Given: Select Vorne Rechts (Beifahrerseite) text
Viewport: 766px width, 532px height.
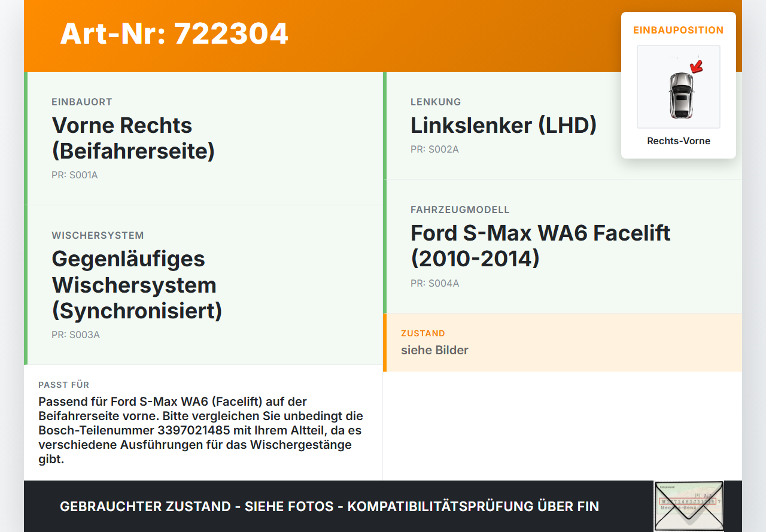Looking at the screenshot, I should pos(133,138).
